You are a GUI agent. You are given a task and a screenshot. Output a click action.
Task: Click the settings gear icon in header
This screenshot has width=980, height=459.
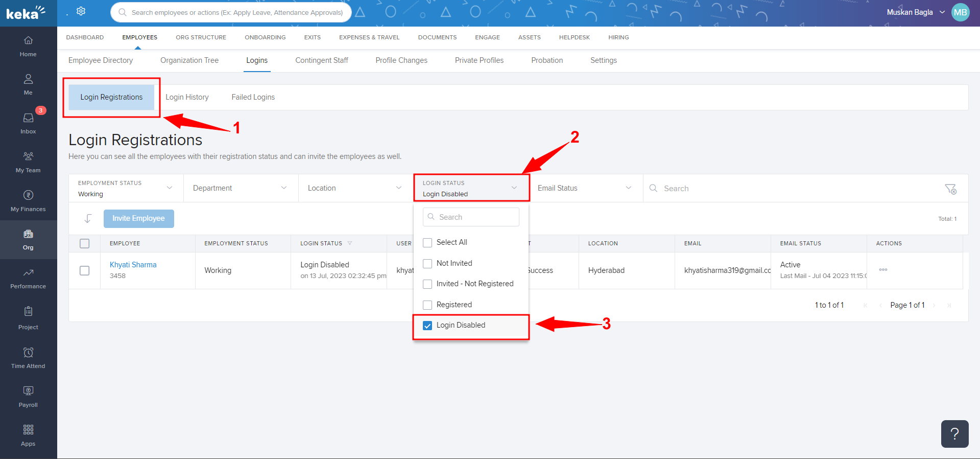81,11
